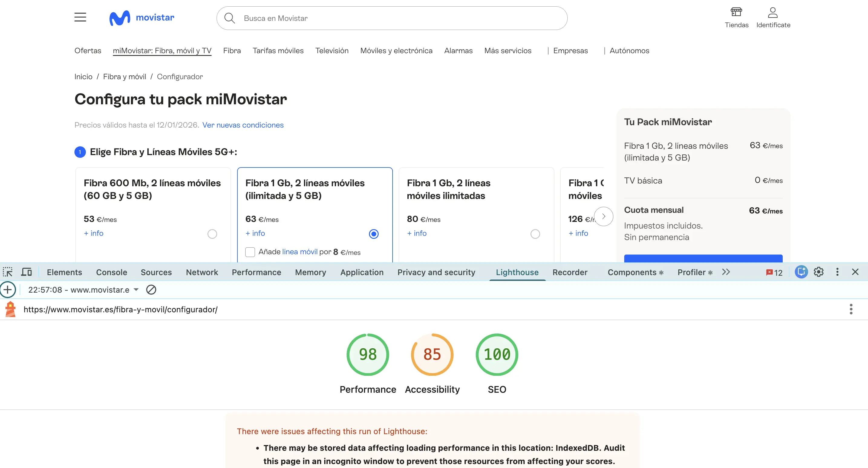Viewport: 868px width, 468px height.
Task: Click the clear all reports icon
Action: (x=151, y=290)
